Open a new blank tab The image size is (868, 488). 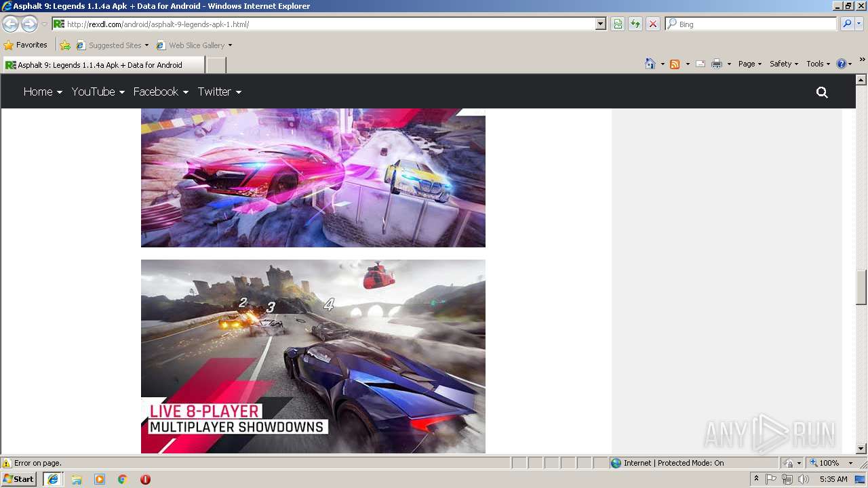click(x=216, y=65)
